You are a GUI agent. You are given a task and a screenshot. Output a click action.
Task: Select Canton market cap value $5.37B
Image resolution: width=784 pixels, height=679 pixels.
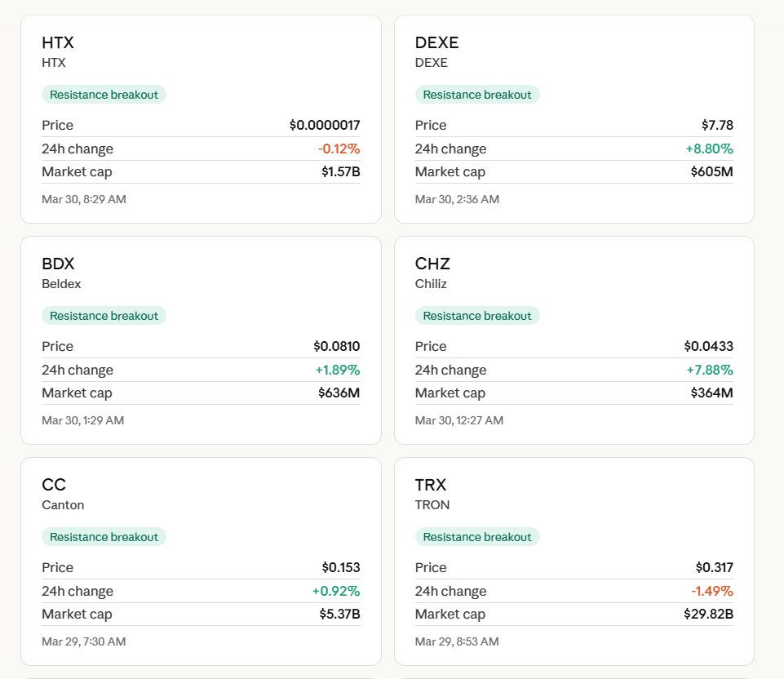pos(339,614)
